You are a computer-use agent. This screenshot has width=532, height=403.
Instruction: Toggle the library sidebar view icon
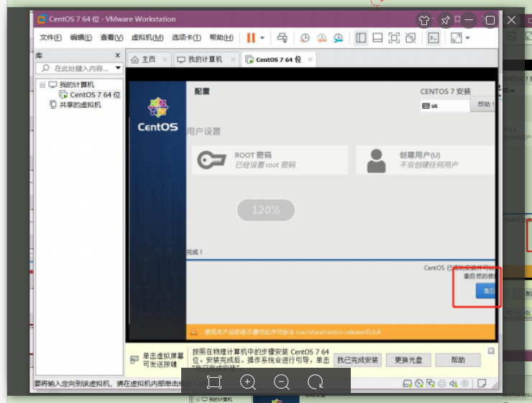tap(361, 37)
